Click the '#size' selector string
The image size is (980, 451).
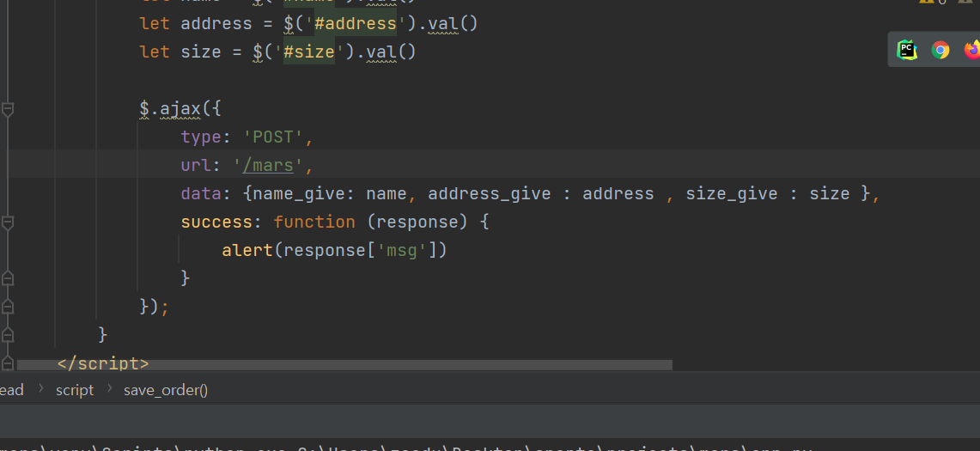pos(308,52)
